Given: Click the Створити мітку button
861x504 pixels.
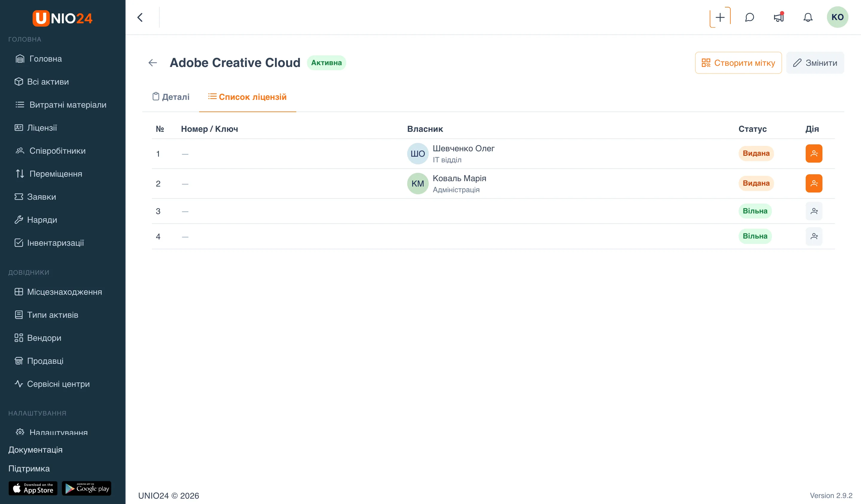Looking at the screenshot, I should [738, 63].
